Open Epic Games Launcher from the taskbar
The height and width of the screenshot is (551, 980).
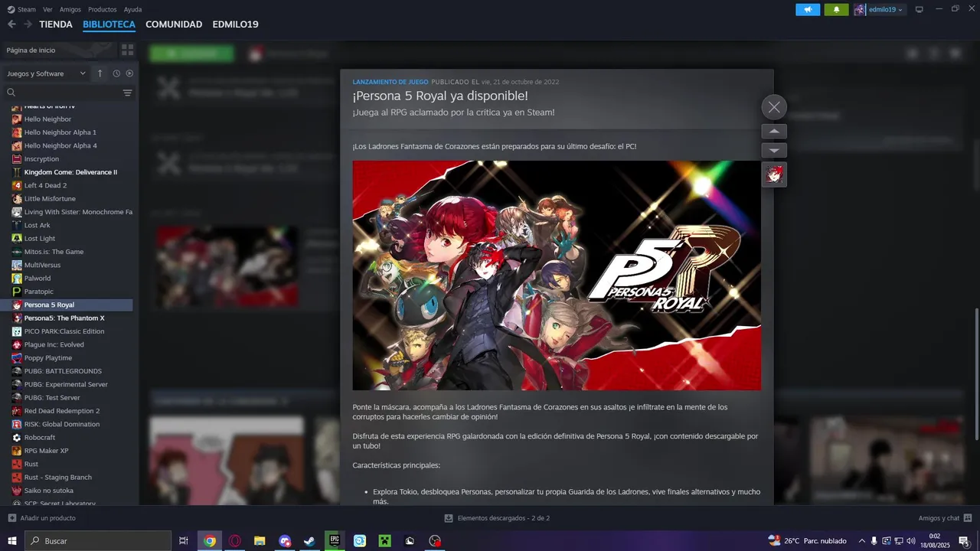[335, 541]
